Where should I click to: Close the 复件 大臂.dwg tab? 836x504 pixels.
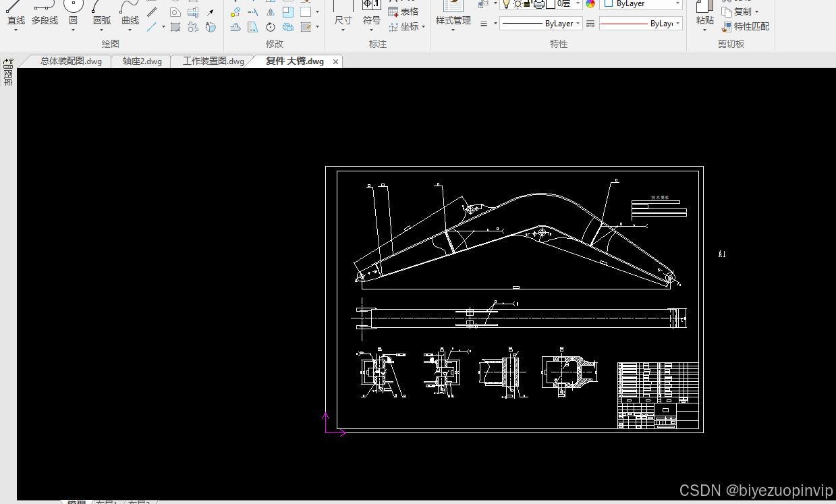(335, 61)
